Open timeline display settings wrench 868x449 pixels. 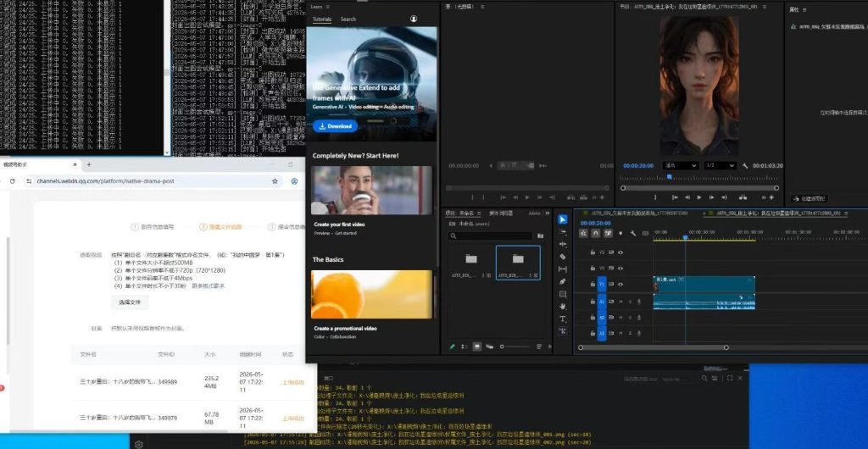[632, 233]
